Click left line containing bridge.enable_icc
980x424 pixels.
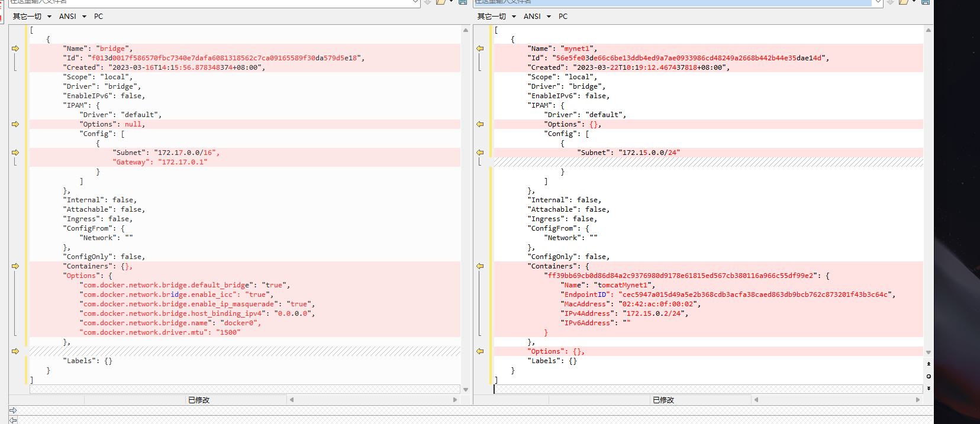[x=176, y=294]
